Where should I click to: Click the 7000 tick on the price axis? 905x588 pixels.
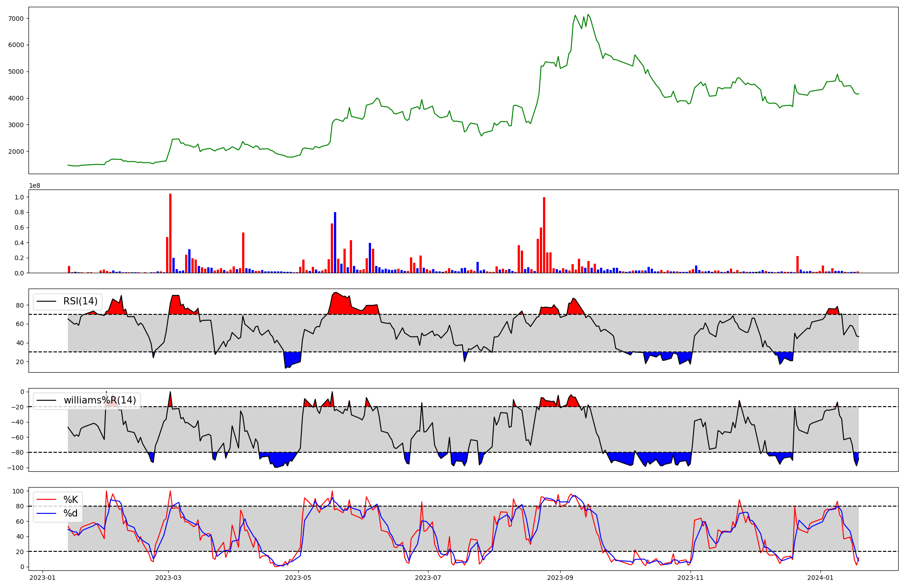(16, 19)
